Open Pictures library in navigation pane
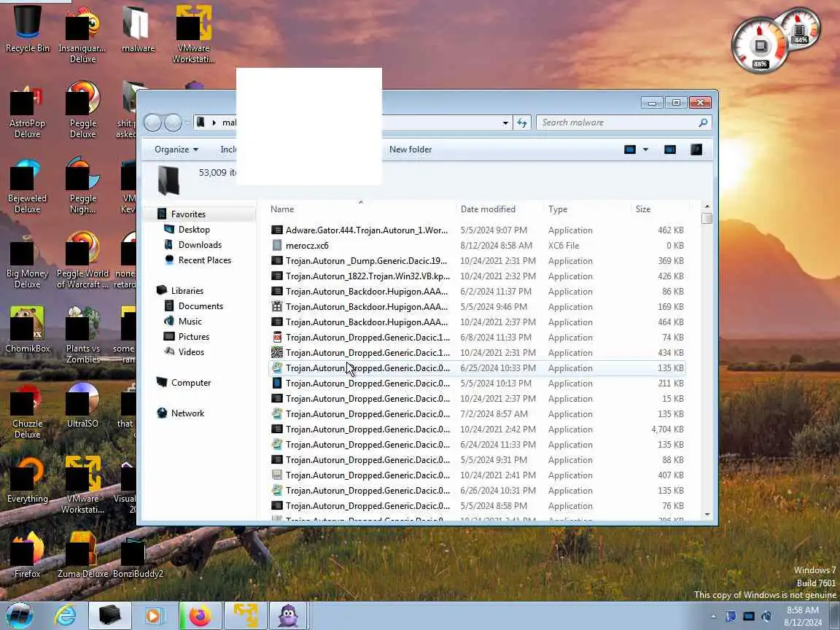This screenshot has width=840, height=630. (194, 337)
